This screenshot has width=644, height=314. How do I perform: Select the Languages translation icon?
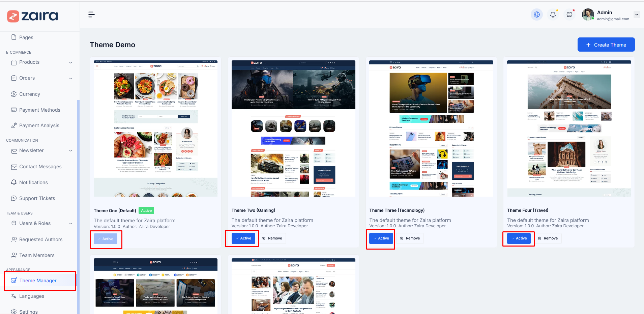point(13,296)
